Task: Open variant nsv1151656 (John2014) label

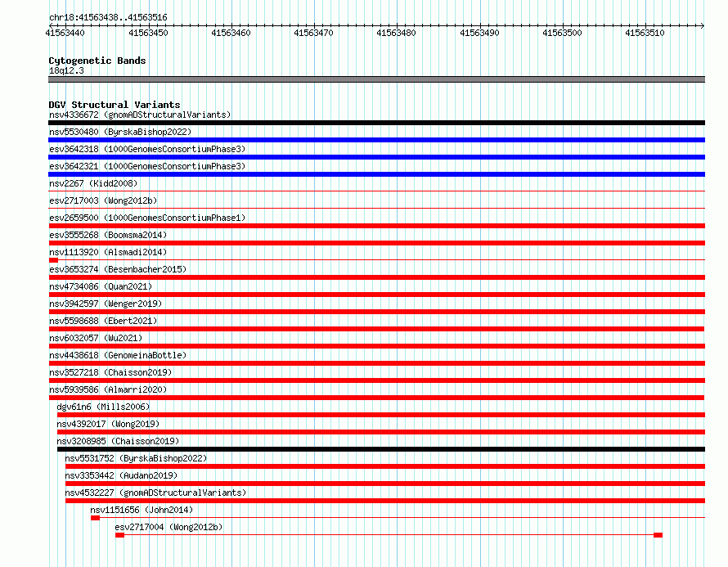Action: pos(142,510)
